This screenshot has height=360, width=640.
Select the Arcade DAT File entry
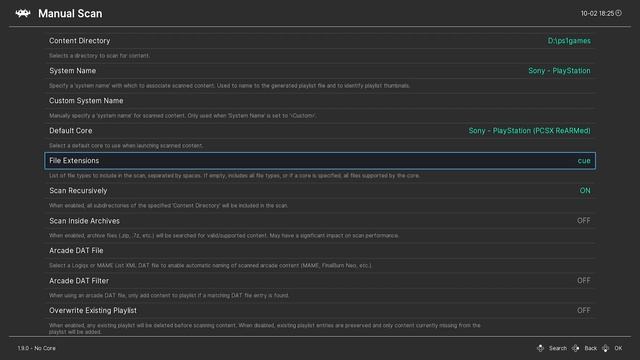coord(320,251)
